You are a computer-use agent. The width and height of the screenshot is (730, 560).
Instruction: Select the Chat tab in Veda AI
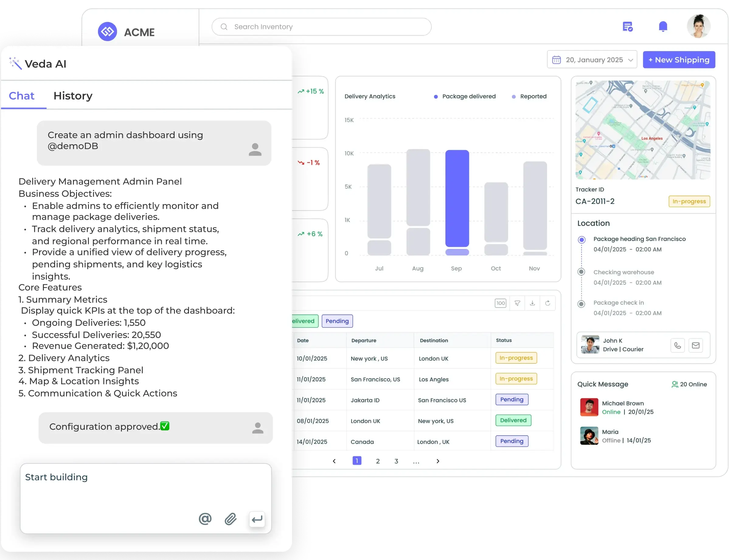21,96
